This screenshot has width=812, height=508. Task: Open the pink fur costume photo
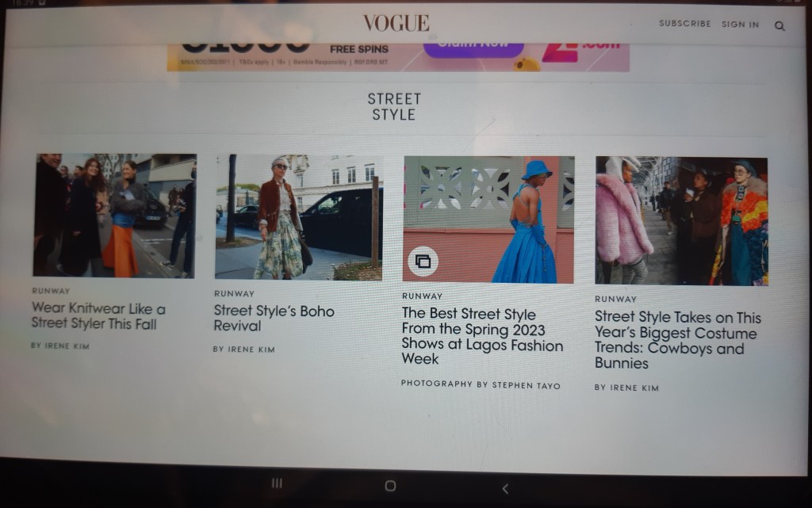point(681,220)
